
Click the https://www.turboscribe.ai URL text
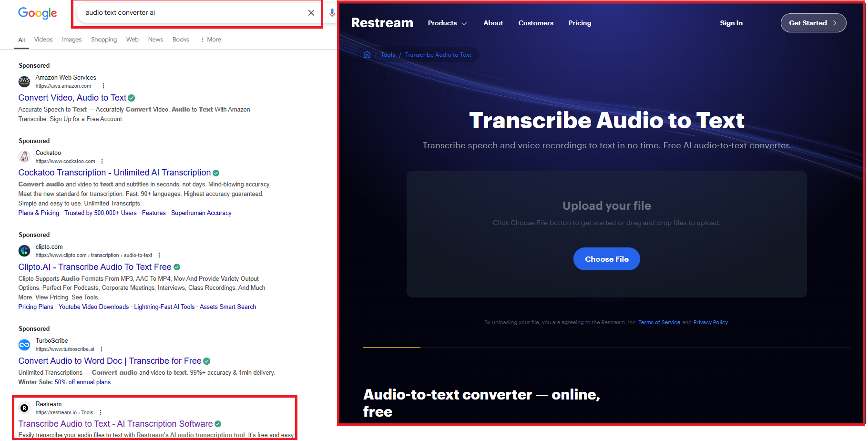tap(65, 349)
